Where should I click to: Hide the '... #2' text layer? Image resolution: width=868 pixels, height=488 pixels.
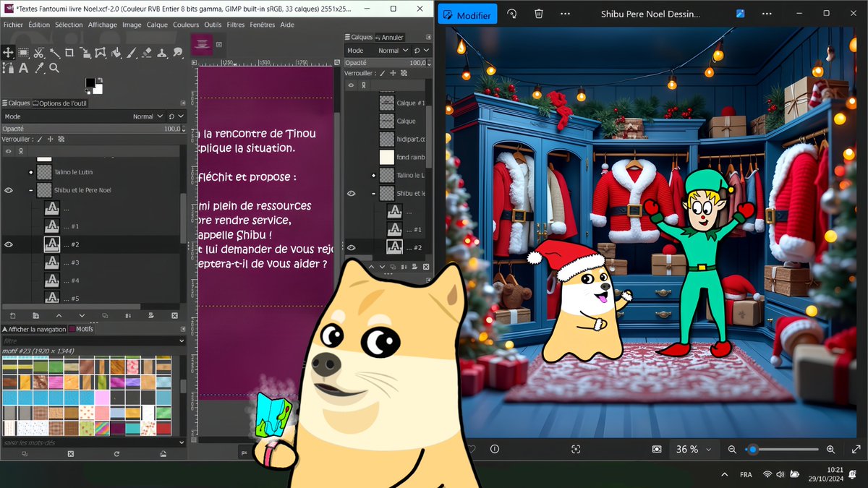tap(8, 244)
